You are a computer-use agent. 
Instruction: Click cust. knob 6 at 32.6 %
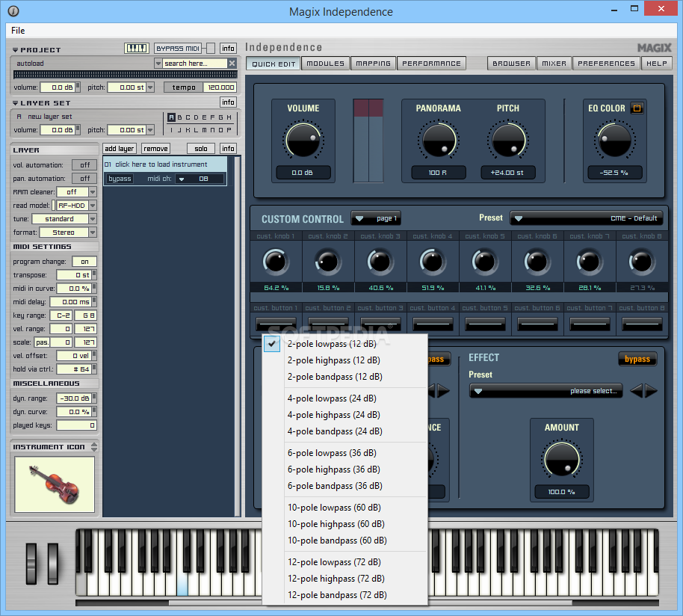pos(537,262)
